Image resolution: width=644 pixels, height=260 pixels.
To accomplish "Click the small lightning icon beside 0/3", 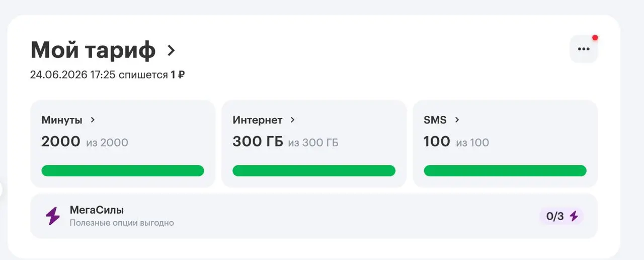I will tap(574, 216).
